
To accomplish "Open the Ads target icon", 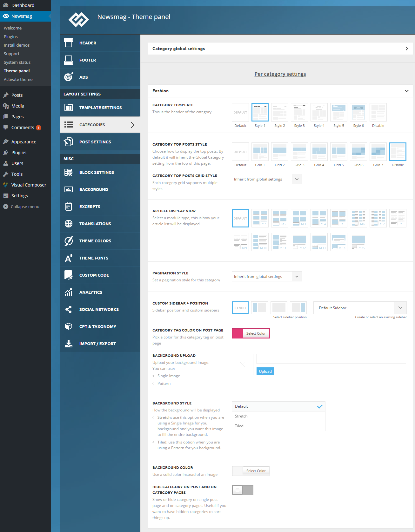I will pyautogui.click(x=69, y=77).
